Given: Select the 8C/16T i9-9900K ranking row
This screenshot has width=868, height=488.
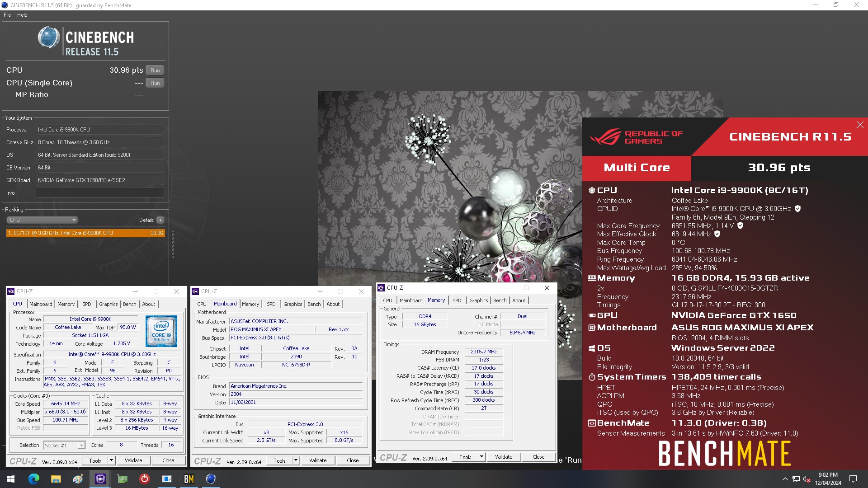Looking at the screenshot, I should [85, 233].
